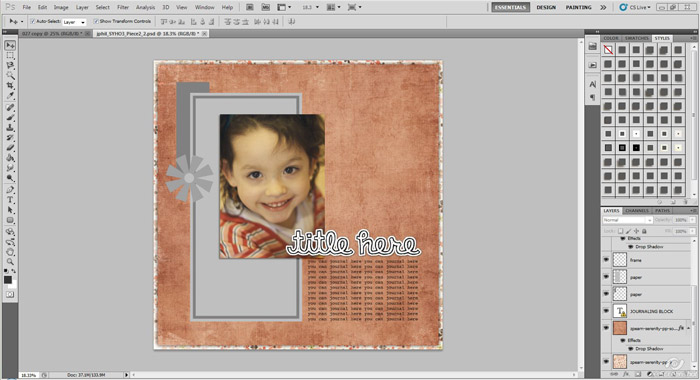The image size is (700, 380).
Task: Open the Fill value dropdown arrow
Action: (692, 231)
